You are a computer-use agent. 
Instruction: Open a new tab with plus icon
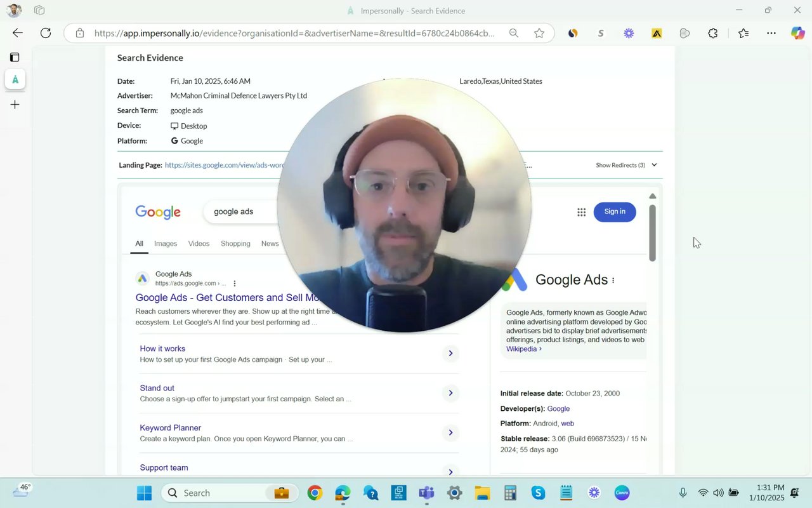15,104
